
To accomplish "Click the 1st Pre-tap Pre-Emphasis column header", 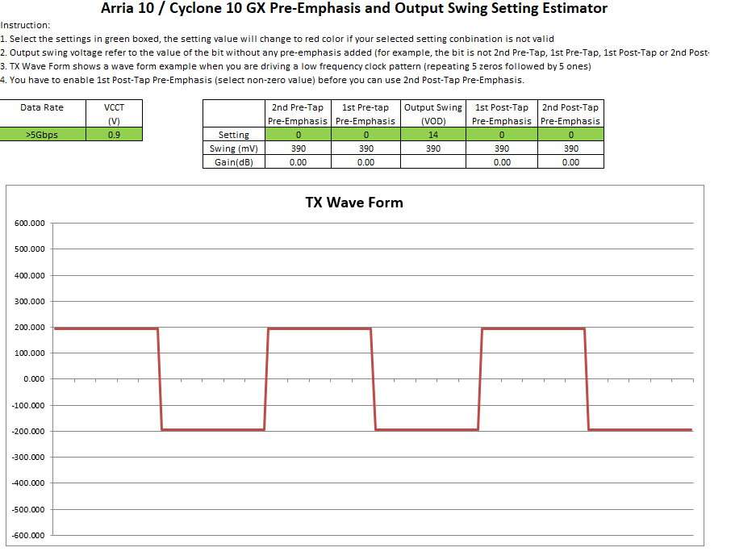I will point(366,114).
